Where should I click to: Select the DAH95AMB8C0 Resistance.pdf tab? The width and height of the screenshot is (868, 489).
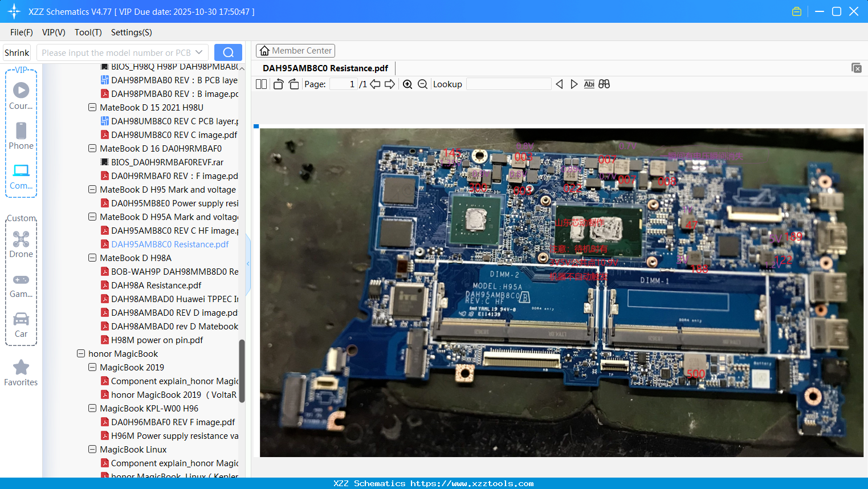[325, 68]
